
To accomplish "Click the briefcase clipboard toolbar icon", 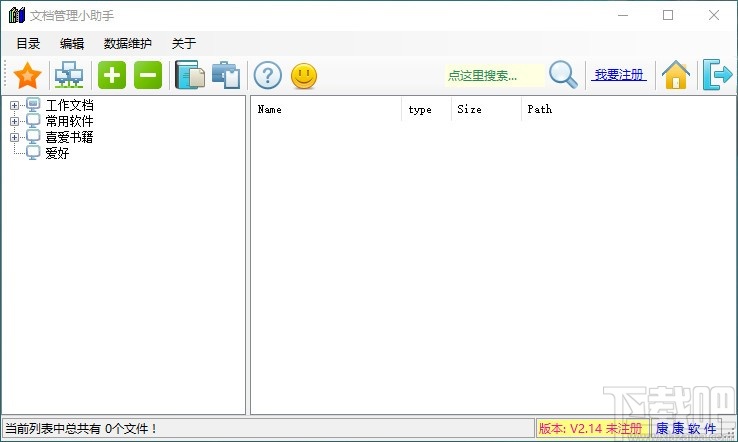I will click(x=226, y=75).
